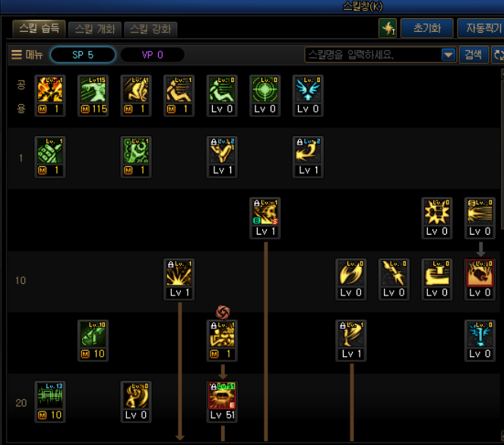Focus the skill name search field
The height and width of the screenshot is (445, 504).
click(x=372, y=55)
